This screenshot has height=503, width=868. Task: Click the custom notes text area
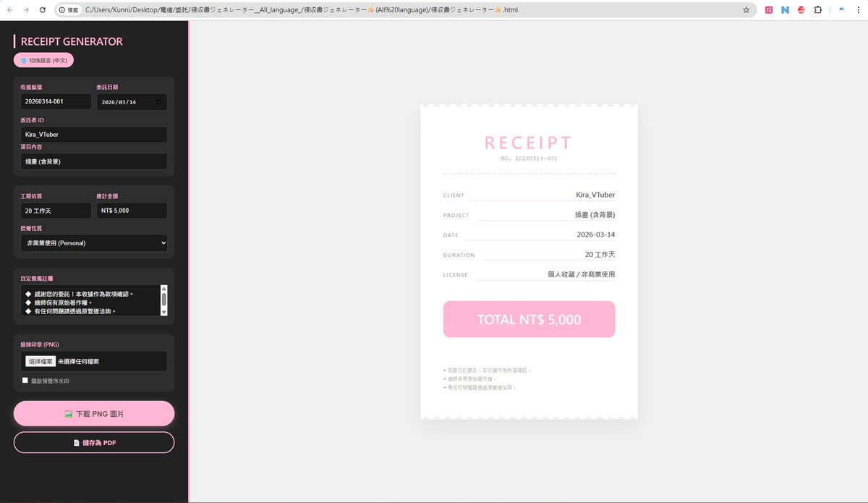coord(90,300)
